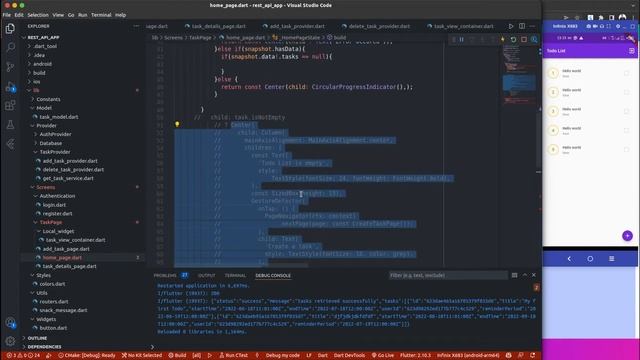Click Debug my code in status bar
Viewport: 640px width, 360px height.
click(282, 356)
